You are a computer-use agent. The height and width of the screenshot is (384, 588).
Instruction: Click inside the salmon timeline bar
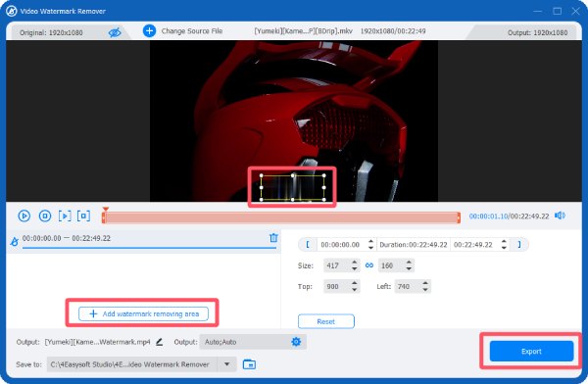pyautogui.click(x=281, y=217)
